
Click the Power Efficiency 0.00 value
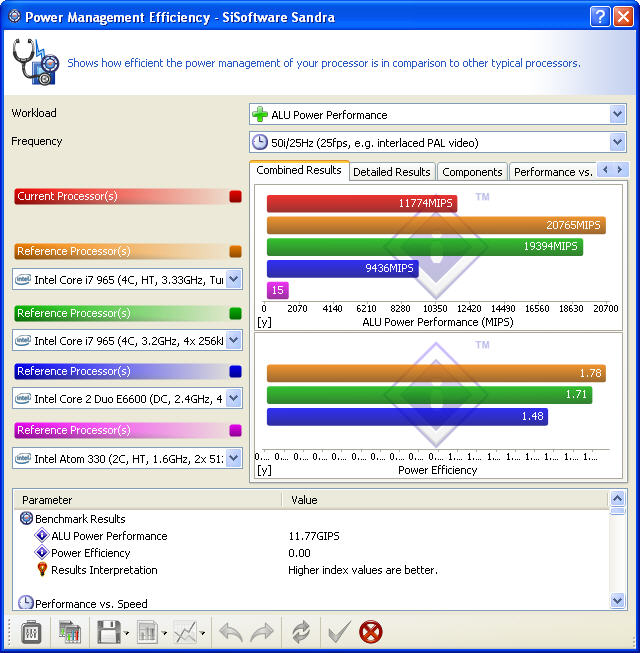pos(299,553)
